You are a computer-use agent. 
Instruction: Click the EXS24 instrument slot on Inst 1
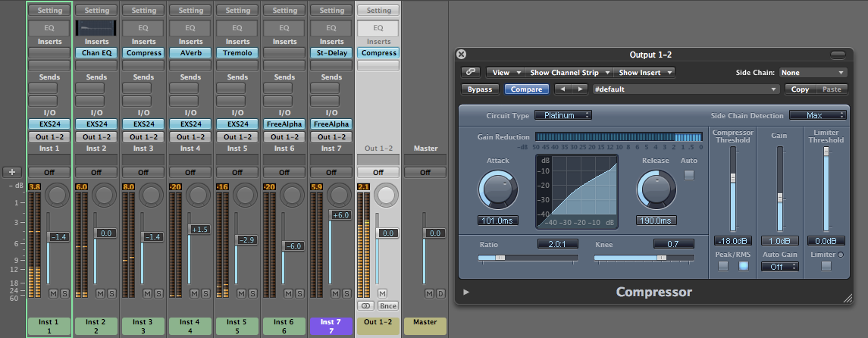[x=49, y=124]
